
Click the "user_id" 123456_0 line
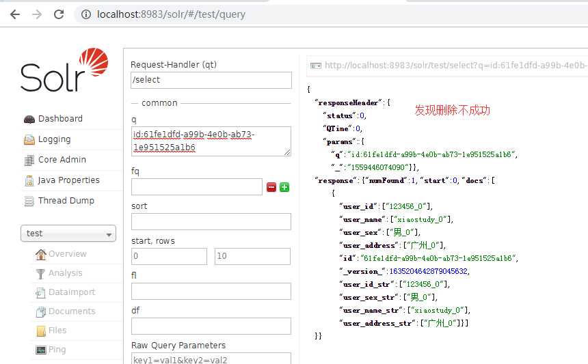(386, 206)
